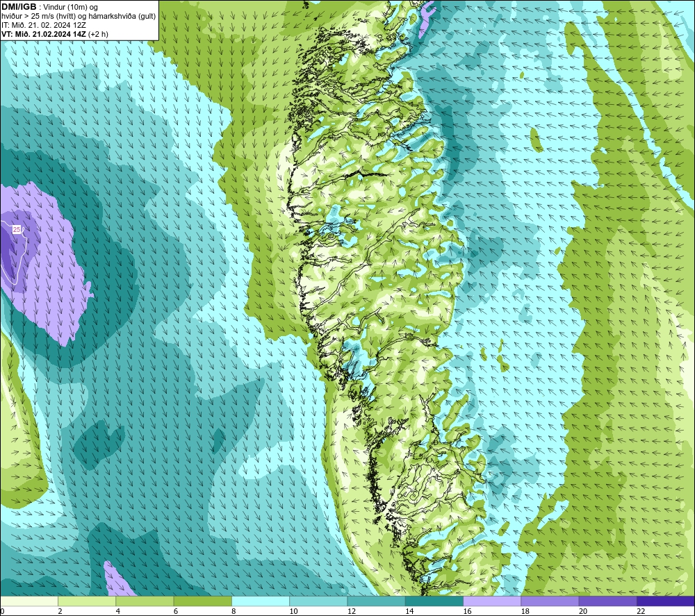Screen dimensions: 695x616
Task: Select the teal 12–14 legend swatch
Action: (376, 601)
